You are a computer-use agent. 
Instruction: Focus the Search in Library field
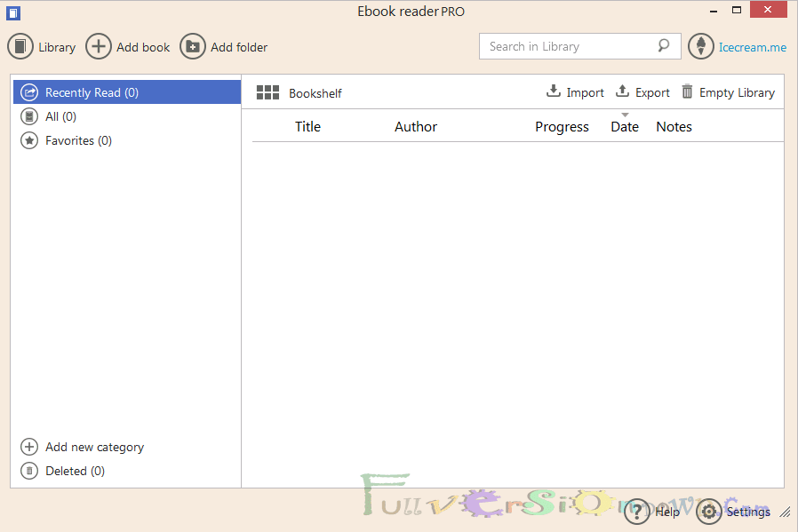(579, 46)
